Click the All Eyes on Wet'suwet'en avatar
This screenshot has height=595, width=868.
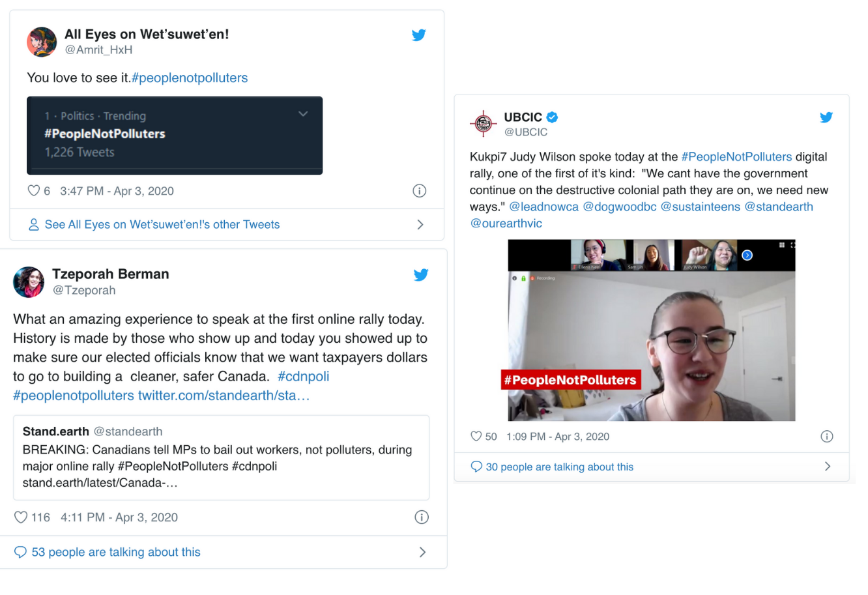tap(42, 42)
